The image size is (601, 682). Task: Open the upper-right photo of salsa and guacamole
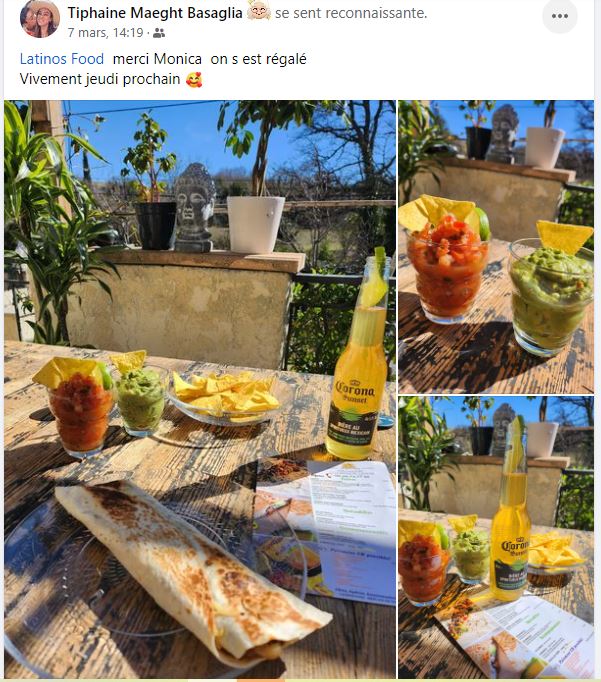[496, 247]
